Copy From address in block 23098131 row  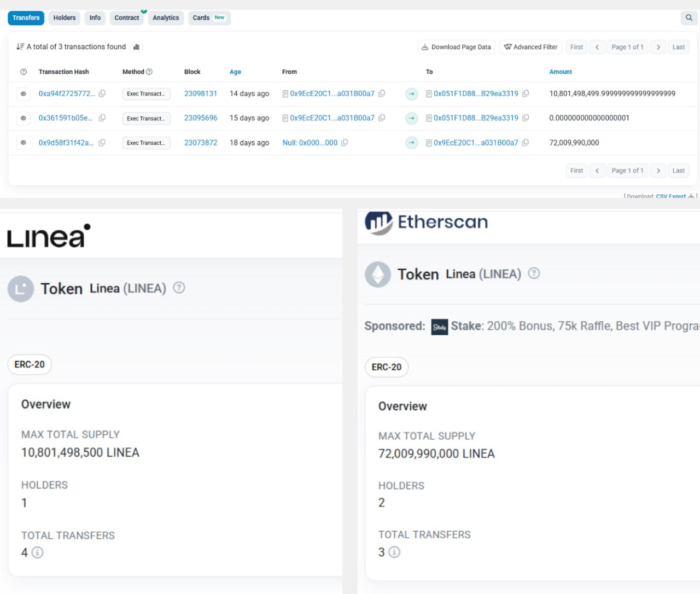tap(382, 94)
